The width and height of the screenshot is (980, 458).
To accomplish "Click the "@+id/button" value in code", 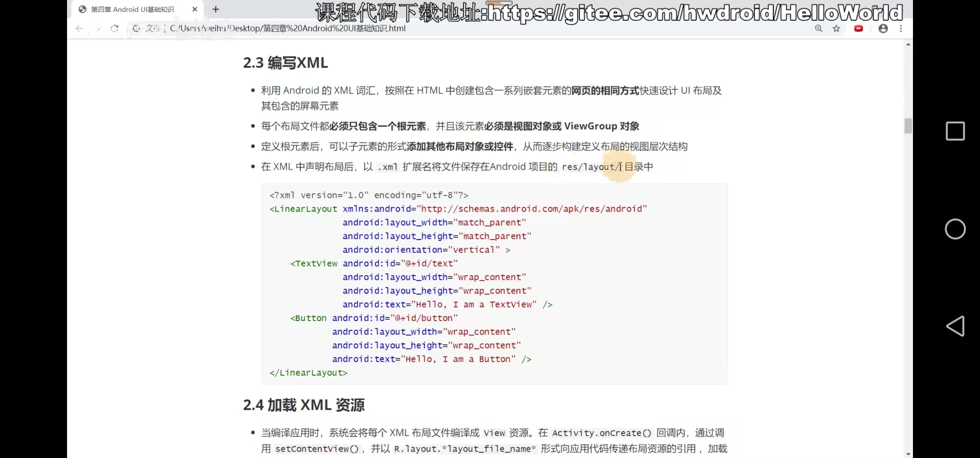I will point(424,318).
